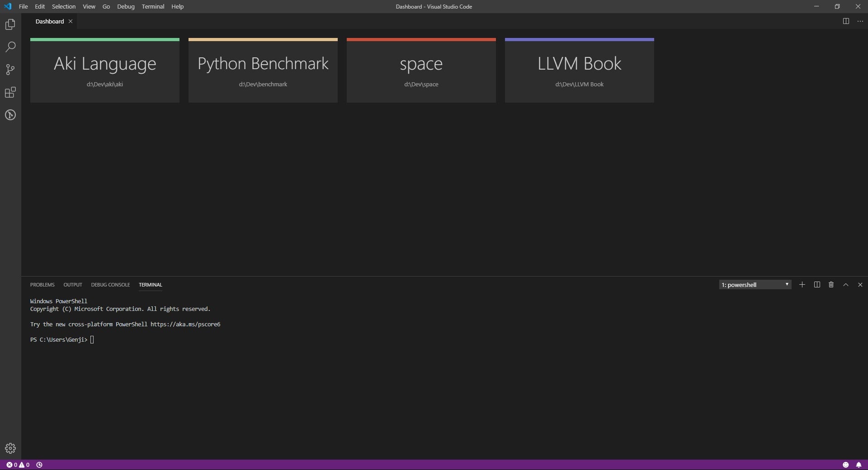Open the Manage gear menu
This screenshot has height=470, width=868.
click(x=10, y=448)
